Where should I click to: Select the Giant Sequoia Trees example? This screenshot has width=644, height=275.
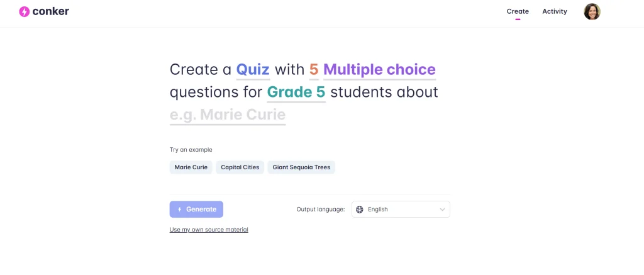301,167
